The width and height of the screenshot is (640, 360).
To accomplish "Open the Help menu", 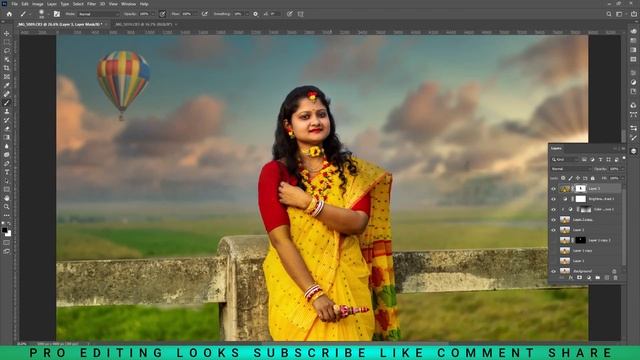I will (144, 4).
